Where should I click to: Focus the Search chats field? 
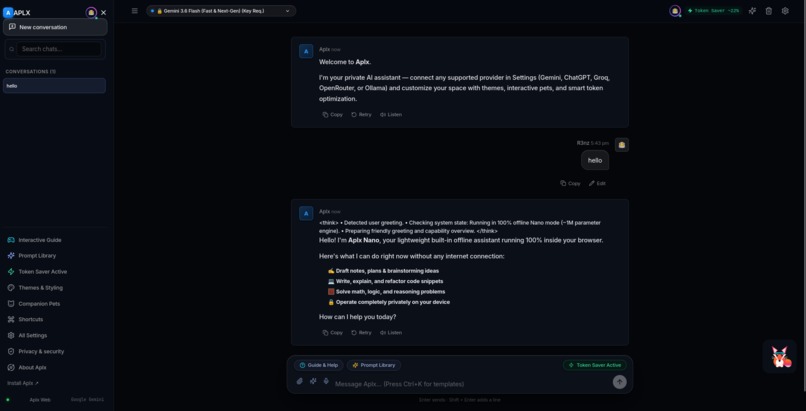pyautogui.click(x=59, y=49)
